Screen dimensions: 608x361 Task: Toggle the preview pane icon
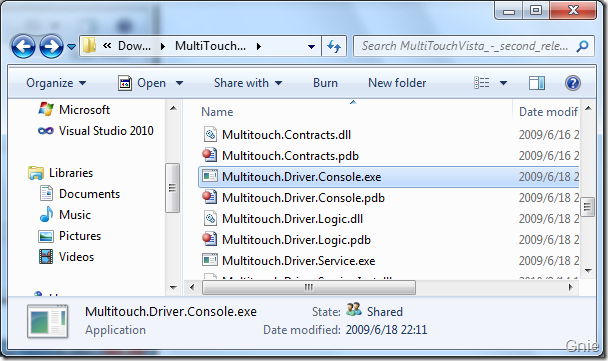[x=537, y=83]
